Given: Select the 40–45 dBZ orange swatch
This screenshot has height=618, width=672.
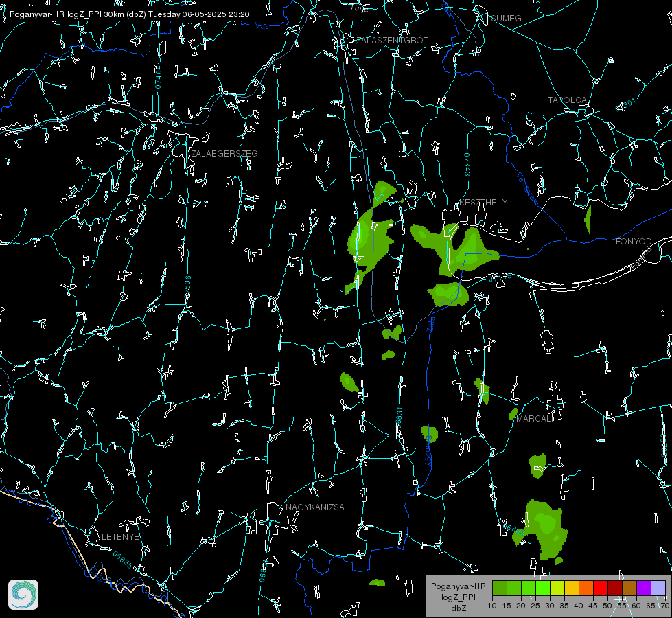Looking at the screenshot, I should [586, 588].
